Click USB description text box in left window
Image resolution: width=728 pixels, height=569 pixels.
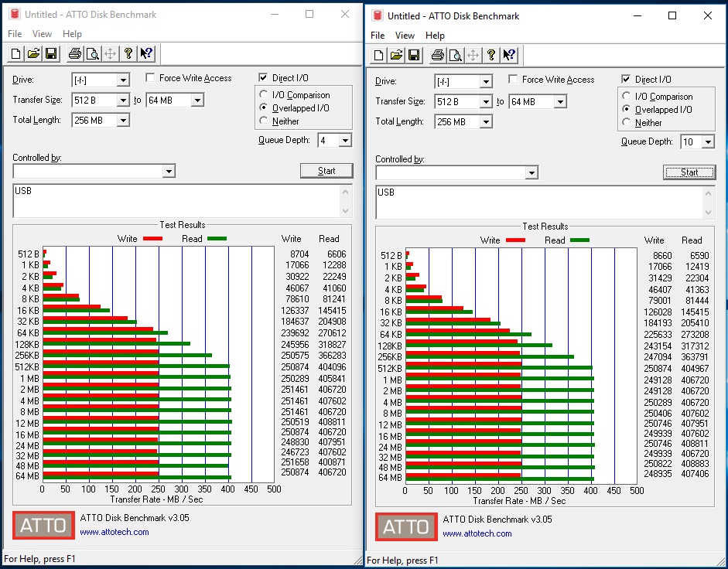pyautogui.click(x=176, y=200)
